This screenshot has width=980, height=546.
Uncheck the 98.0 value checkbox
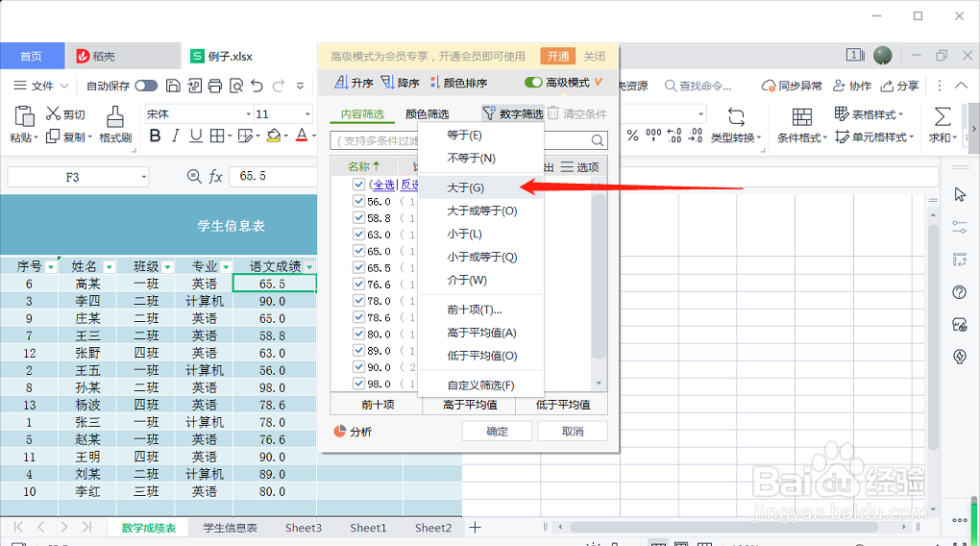tap(358, 384)
